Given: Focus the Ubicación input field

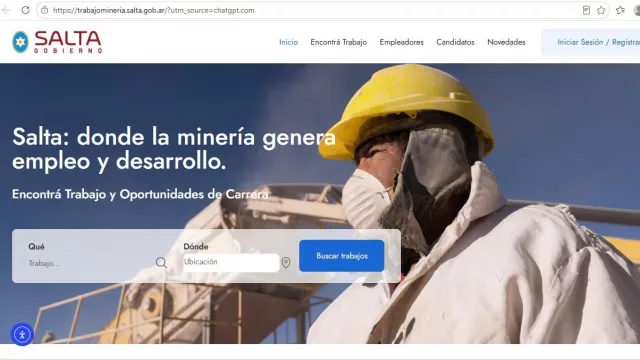Looking at the screenshot, I should tap(231, 262).
